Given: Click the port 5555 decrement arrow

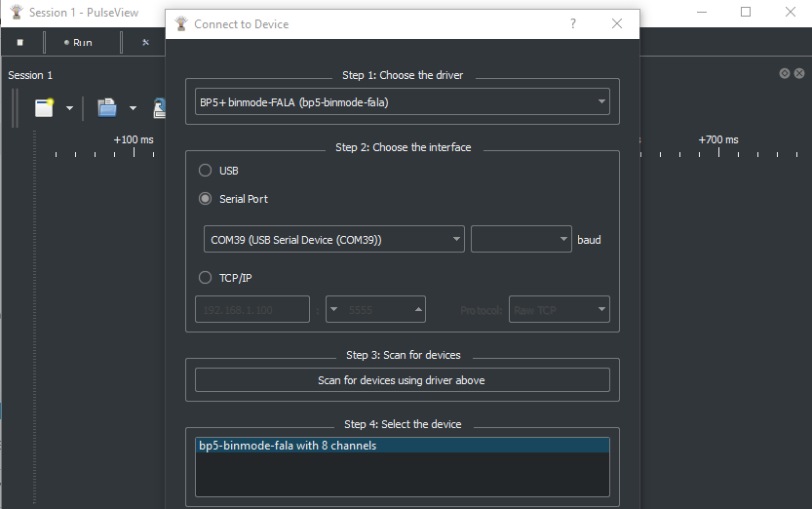Looking at the screenshot, I should click(x=334, y=310).
